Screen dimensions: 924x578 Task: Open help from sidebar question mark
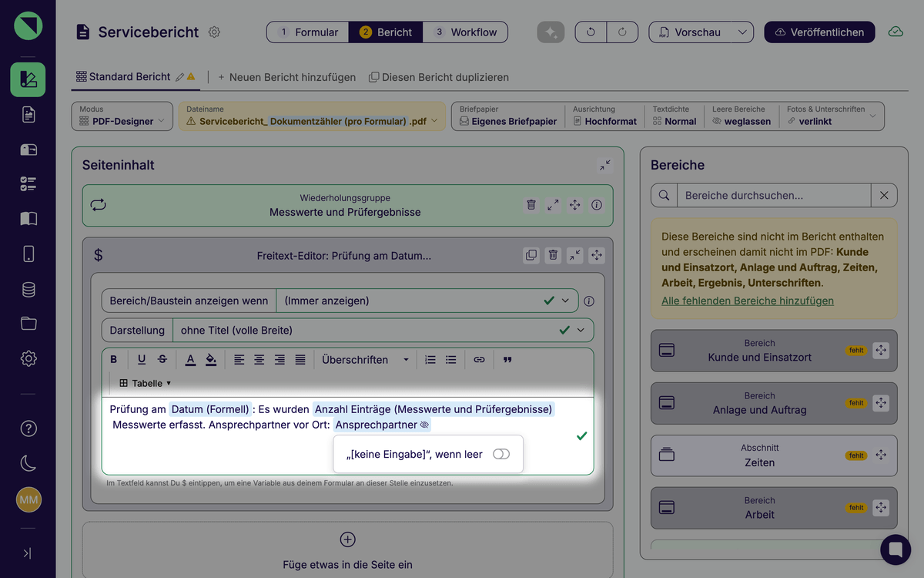pyautogui.click(x=28, y=428)
